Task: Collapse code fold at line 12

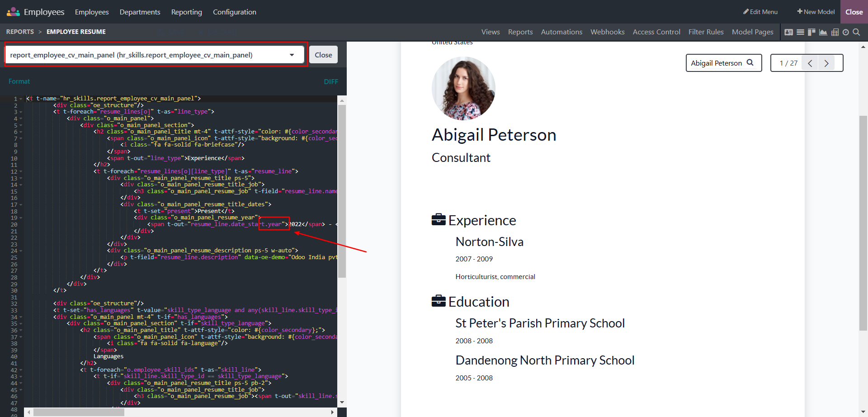Action: pyautogui.click(x=21, y=171)
